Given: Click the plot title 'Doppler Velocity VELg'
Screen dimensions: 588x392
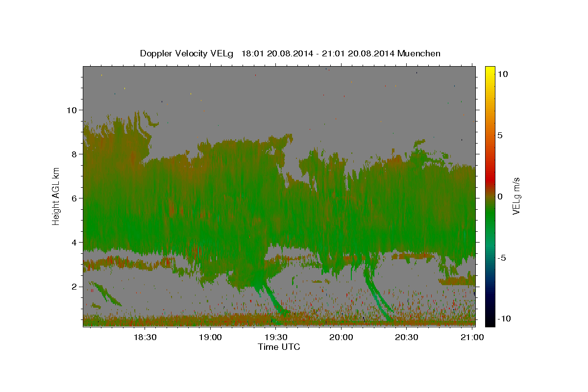Looking at the screenshot, I should click(x=187, y=53).
